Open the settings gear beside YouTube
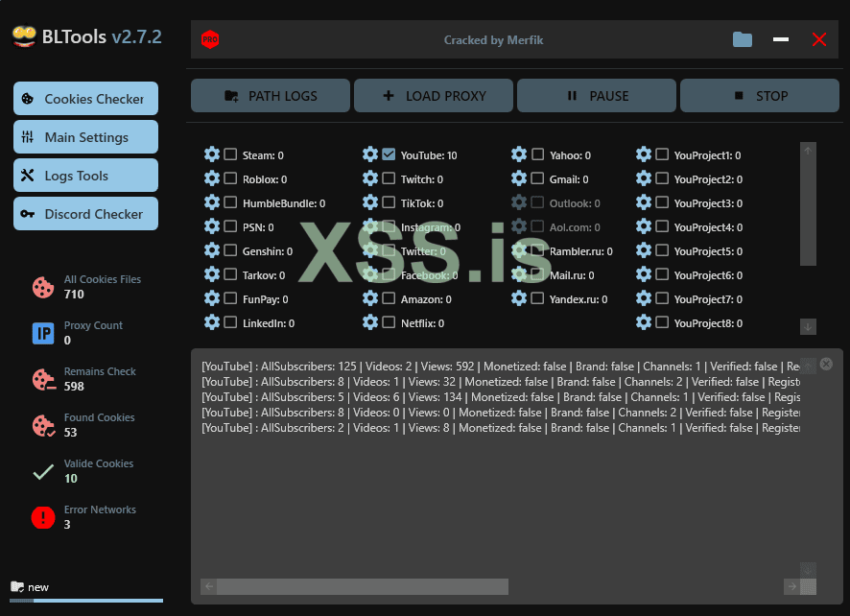850x616 pixels. tap(370, 154)
